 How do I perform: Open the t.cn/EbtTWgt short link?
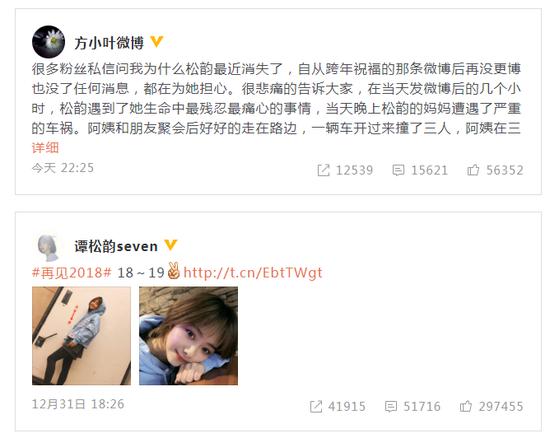tap(253, 273)
